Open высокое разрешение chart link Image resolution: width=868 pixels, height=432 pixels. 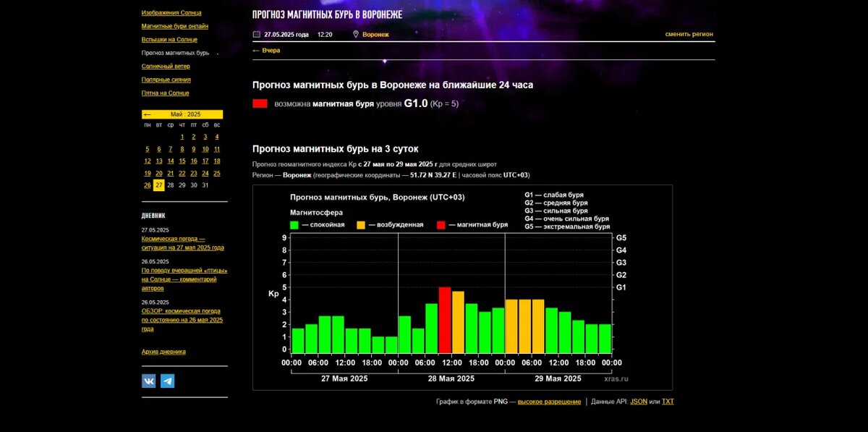pos(549,402)
